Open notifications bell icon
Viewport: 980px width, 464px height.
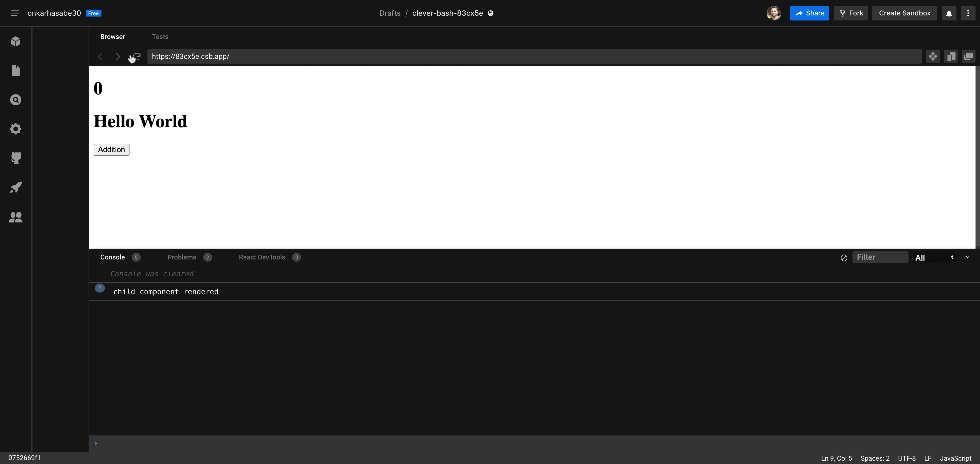pos(949,13)
